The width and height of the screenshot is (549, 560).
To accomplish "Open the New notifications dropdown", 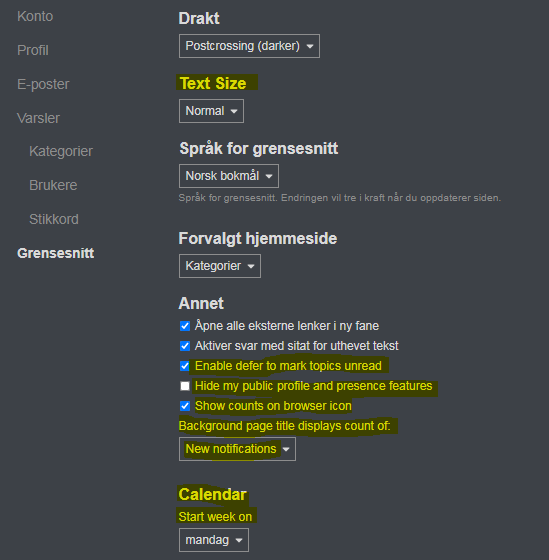I will (x=238, y=449).
